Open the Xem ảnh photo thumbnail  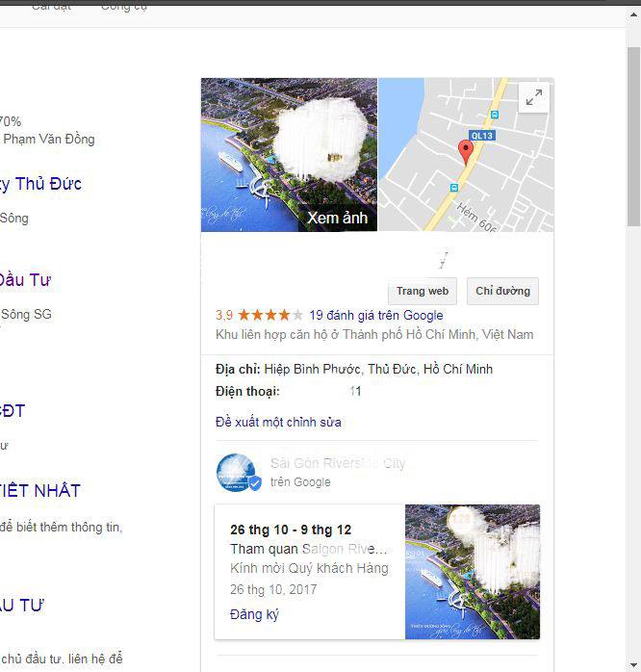pos(290,155)
